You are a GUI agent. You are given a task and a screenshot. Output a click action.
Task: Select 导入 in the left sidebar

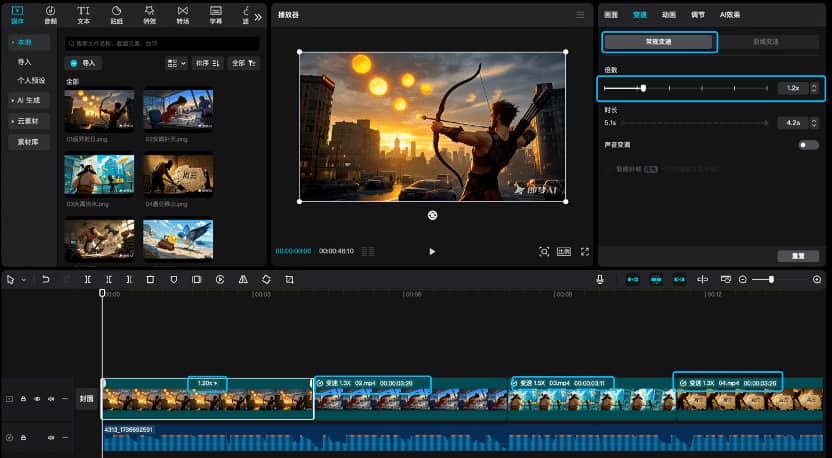tap(24, 62)
